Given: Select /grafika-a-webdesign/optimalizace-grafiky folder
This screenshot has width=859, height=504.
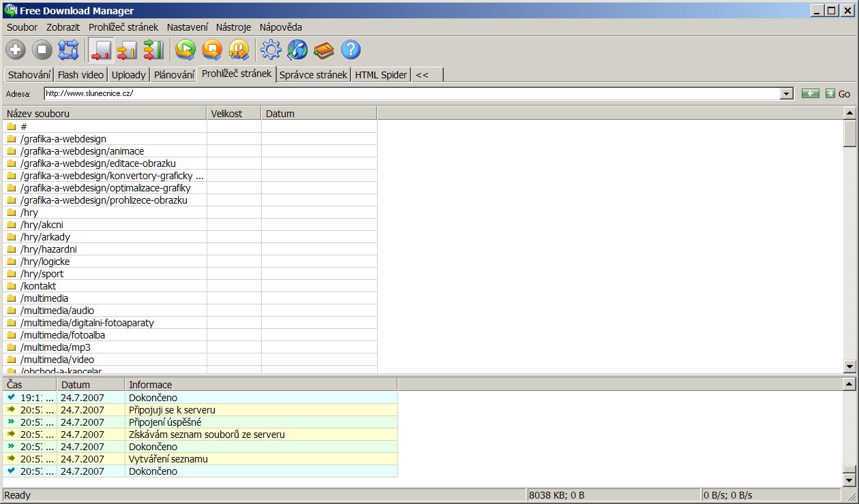Looking at the screenshot, I should tap(190, 188).
